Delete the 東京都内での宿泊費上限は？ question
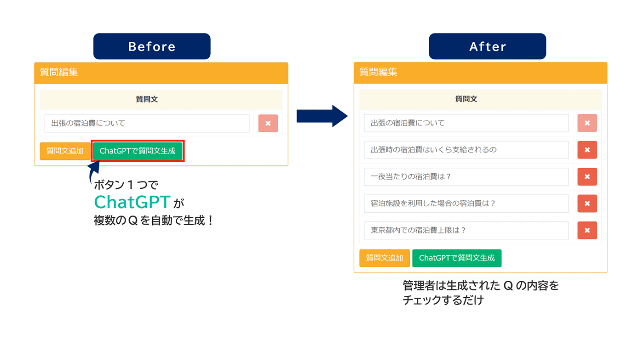This screenshot has width=644, height=340. pyautogui.click(x=587, y=230)
